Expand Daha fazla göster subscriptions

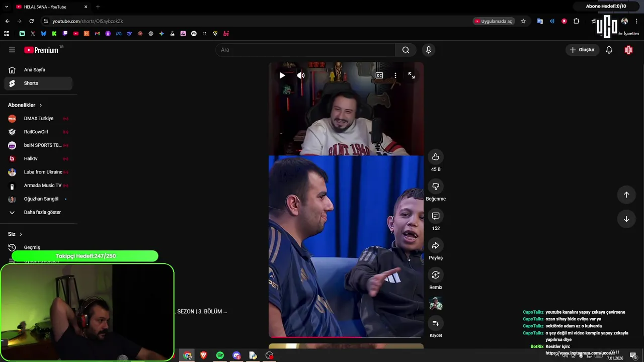point(38,212)
